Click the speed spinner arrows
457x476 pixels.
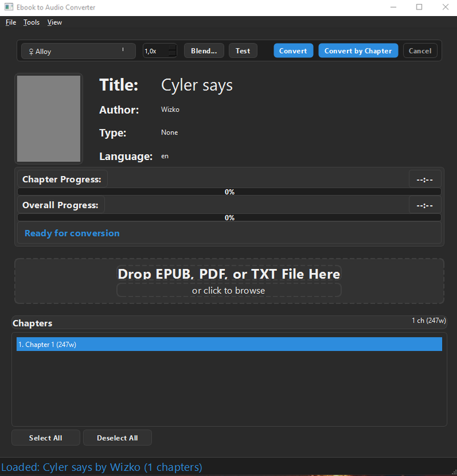(x=172, y=51)
